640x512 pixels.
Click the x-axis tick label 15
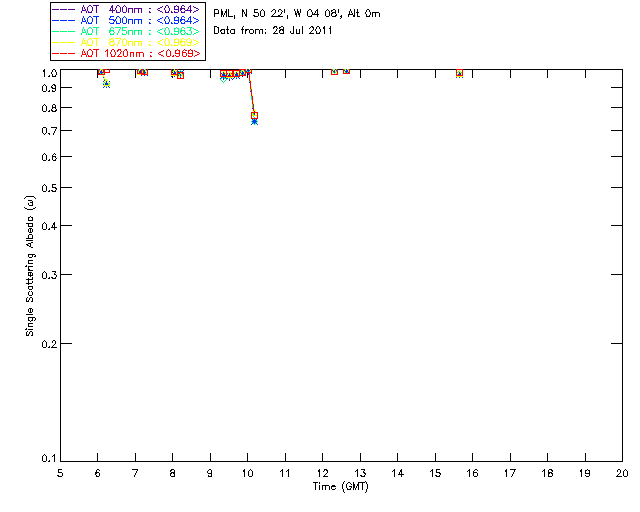(435, 473)
